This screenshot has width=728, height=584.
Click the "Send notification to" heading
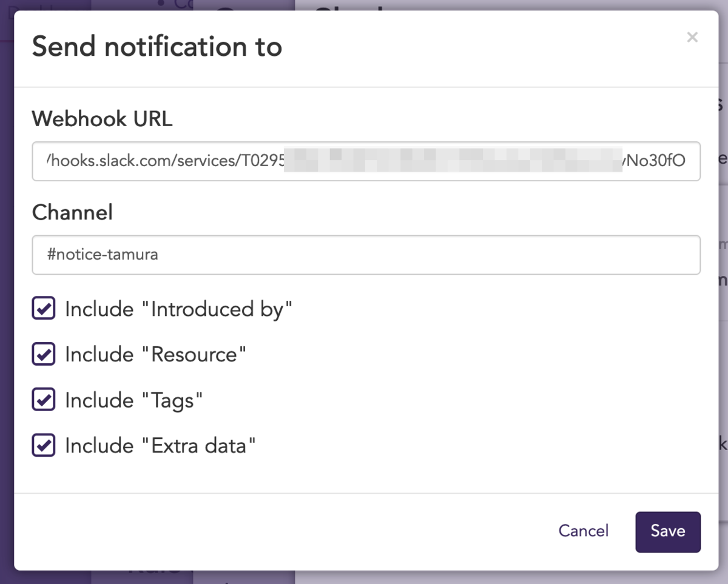[157, 47]
